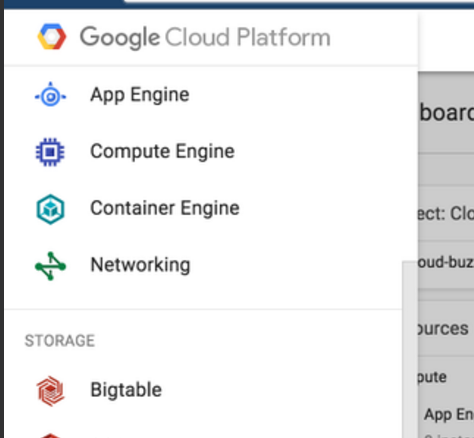Select the App Engine target icon
Viewport: 474px width, 438px height.
[50, 95]
